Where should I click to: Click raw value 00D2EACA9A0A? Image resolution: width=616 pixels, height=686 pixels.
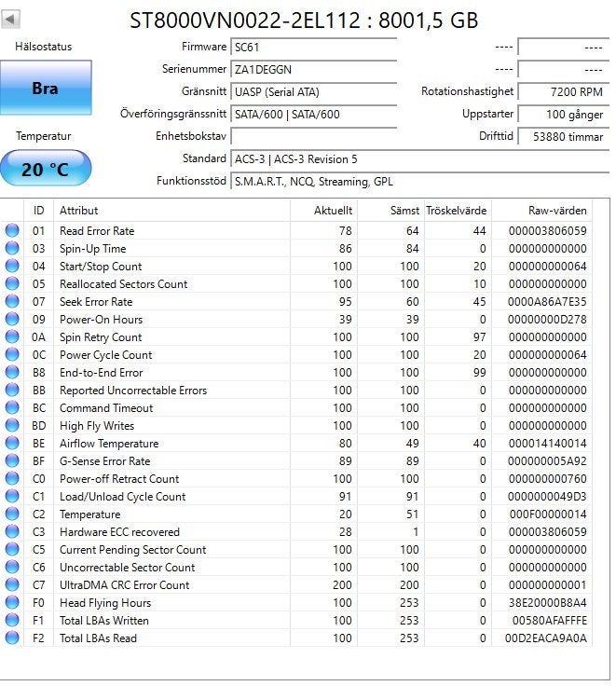545,638
